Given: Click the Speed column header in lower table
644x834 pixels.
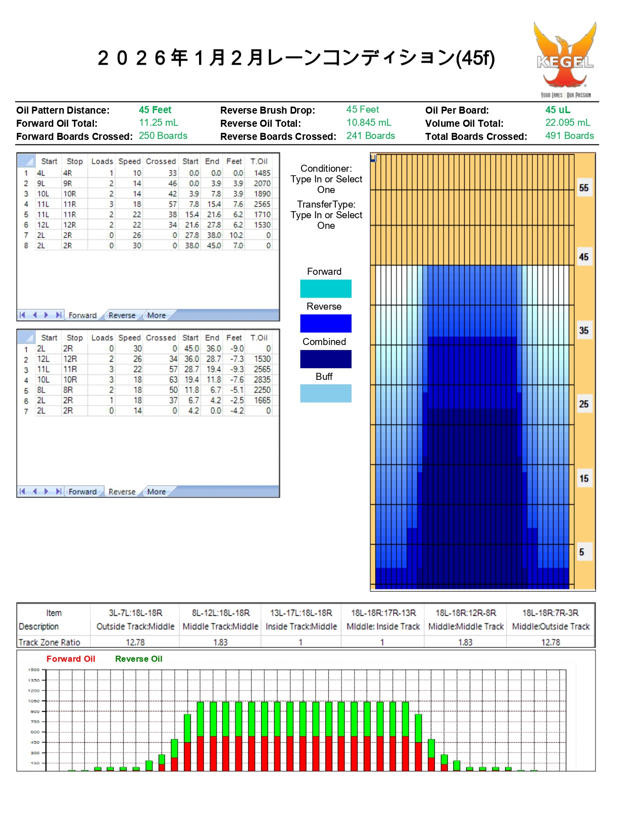Looking at the screenshot, I should pos(129,337).
